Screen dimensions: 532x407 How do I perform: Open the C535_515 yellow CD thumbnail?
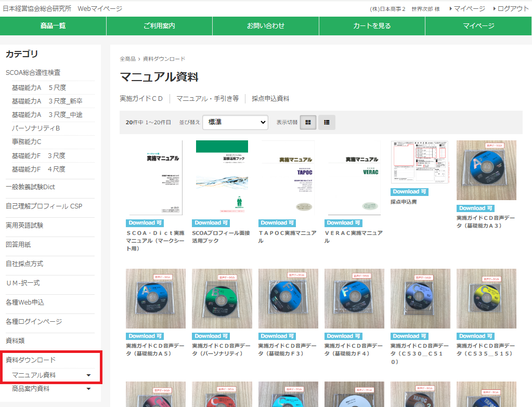coord(486,298)
